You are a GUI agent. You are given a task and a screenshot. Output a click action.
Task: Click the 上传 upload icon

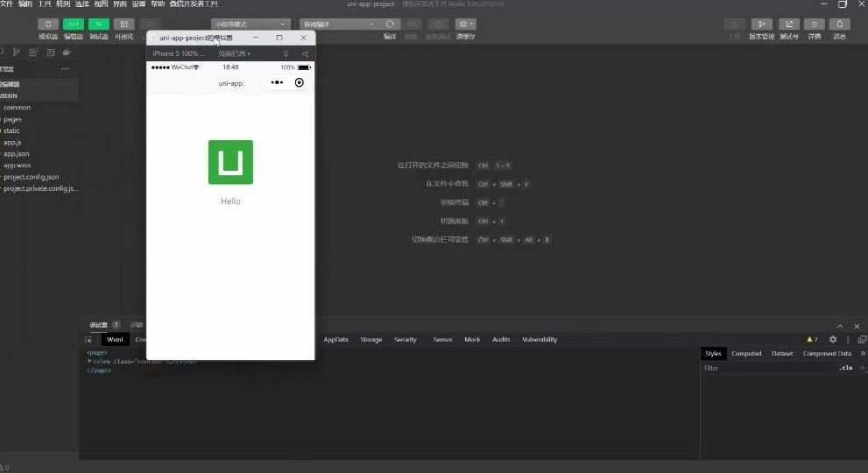pos(734,25)
